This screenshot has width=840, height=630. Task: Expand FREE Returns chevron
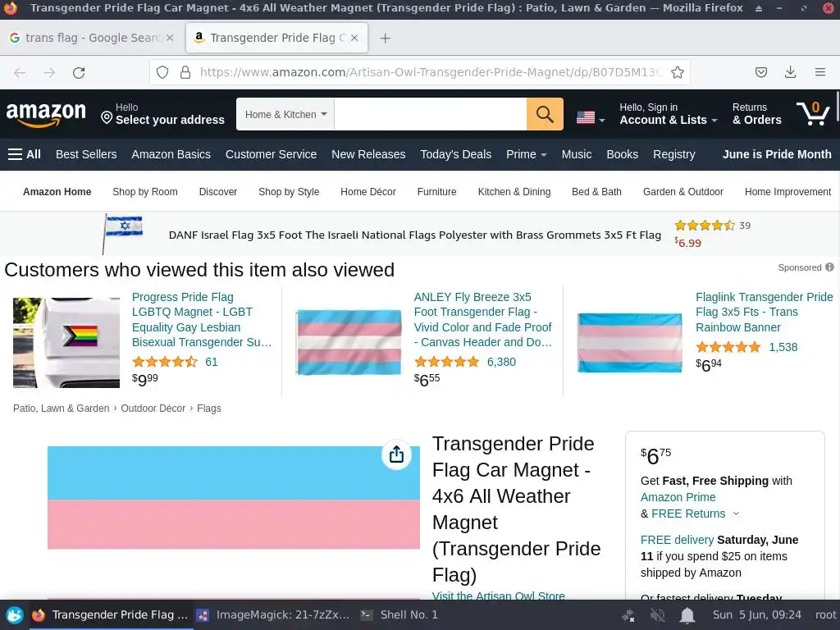click(736, 514)
